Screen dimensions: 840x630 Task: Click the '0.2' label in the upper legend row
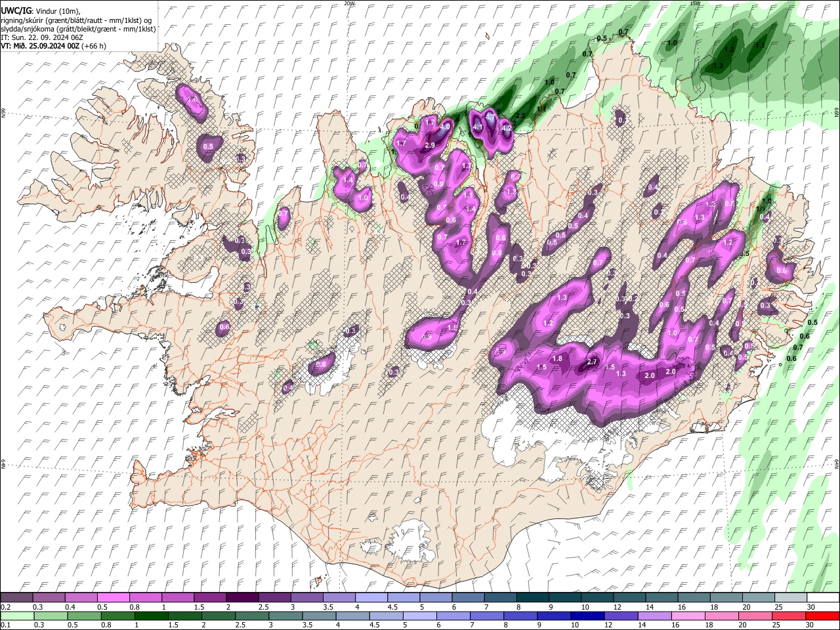tap(5, 607)
